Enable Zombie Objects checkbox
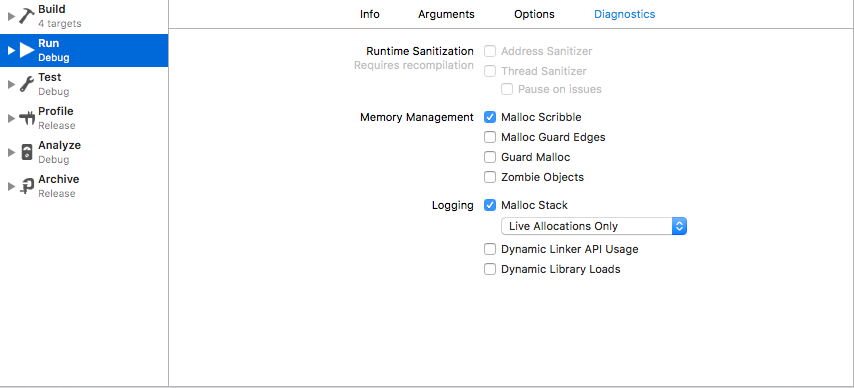The width and height of the screenshot is (854, 388). tap(490, 177)
